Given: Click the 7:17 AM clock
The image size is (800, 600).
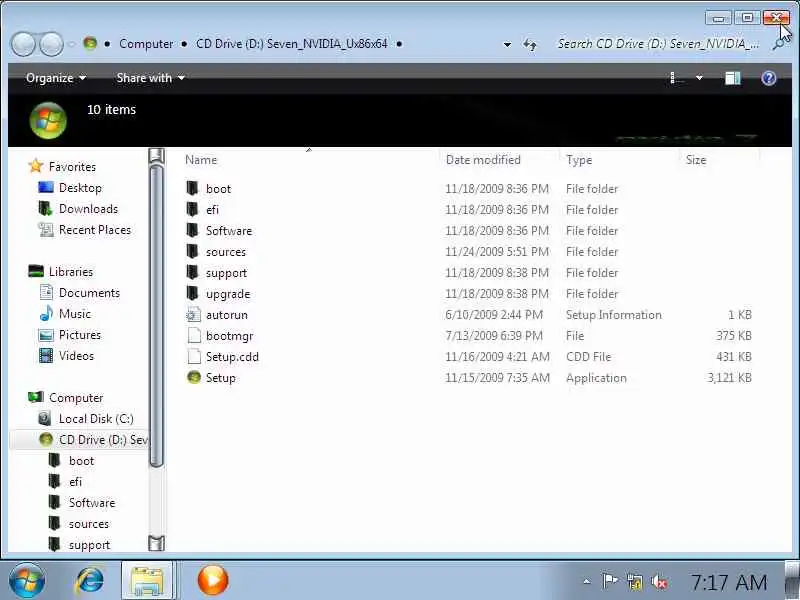Looking at the screenshot, I should click(729, 582).
